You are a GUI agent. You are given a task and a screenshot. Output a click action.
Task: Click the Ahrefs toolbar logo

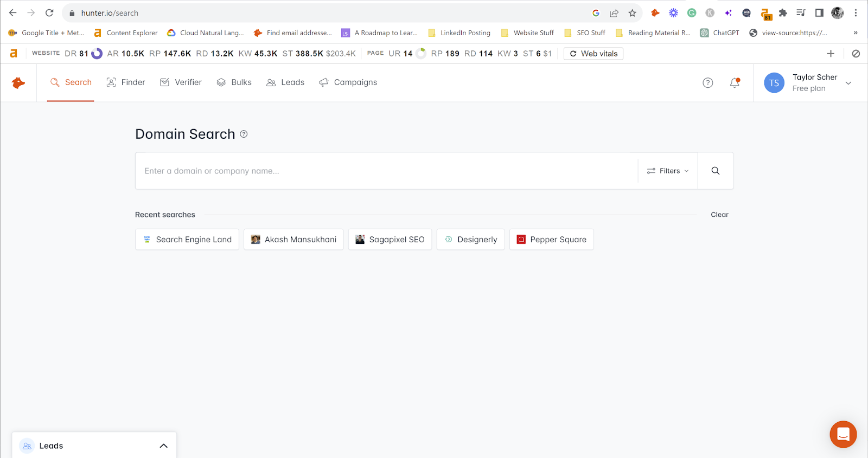(x=14, y=53)
